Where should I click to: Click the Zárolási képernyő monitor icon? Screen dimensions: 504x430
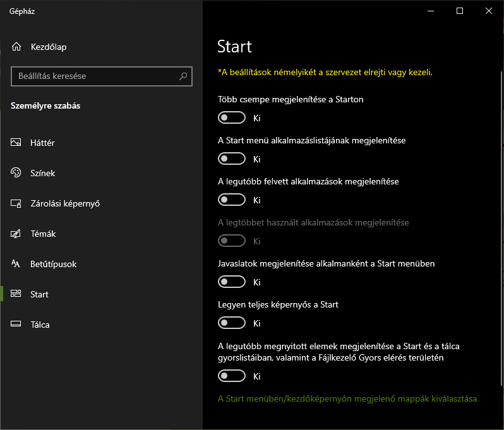(16, 203)
